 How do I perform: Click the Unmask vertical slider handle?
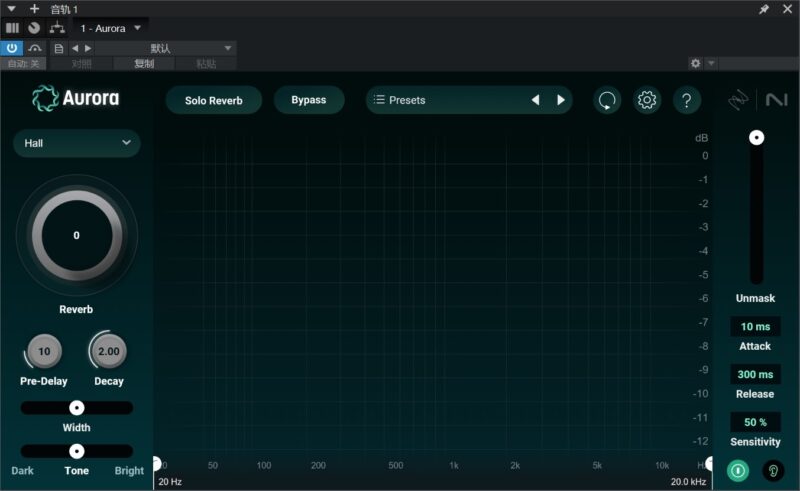pos(756,137)
